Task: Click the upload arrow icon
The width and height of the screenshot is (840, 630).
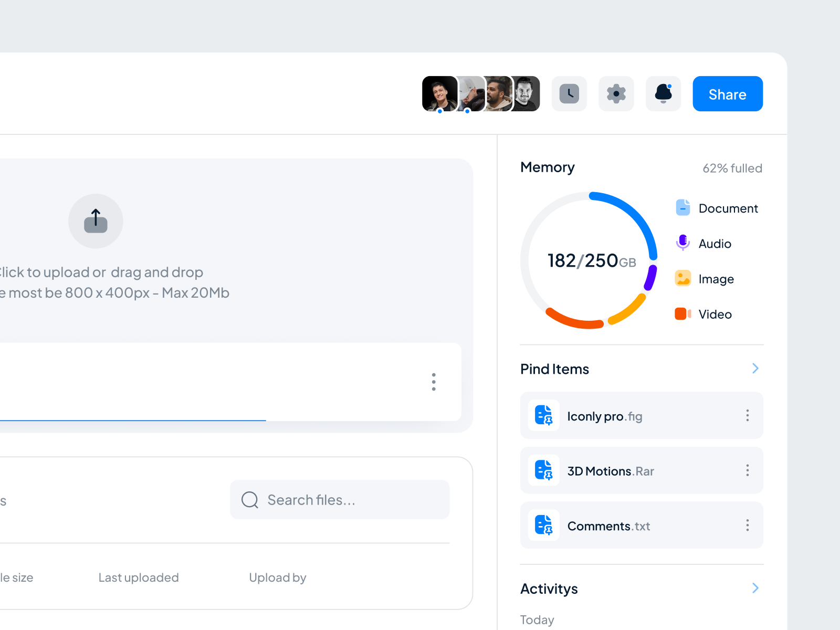Action: tap(96, 220)
